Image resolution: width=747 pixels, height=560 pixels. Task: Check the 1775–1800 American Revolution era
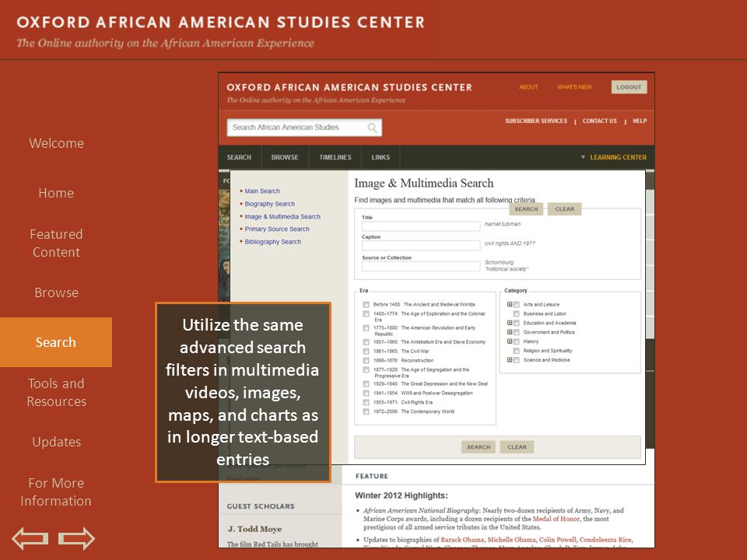pyautogui.click(x=366, y=328)
